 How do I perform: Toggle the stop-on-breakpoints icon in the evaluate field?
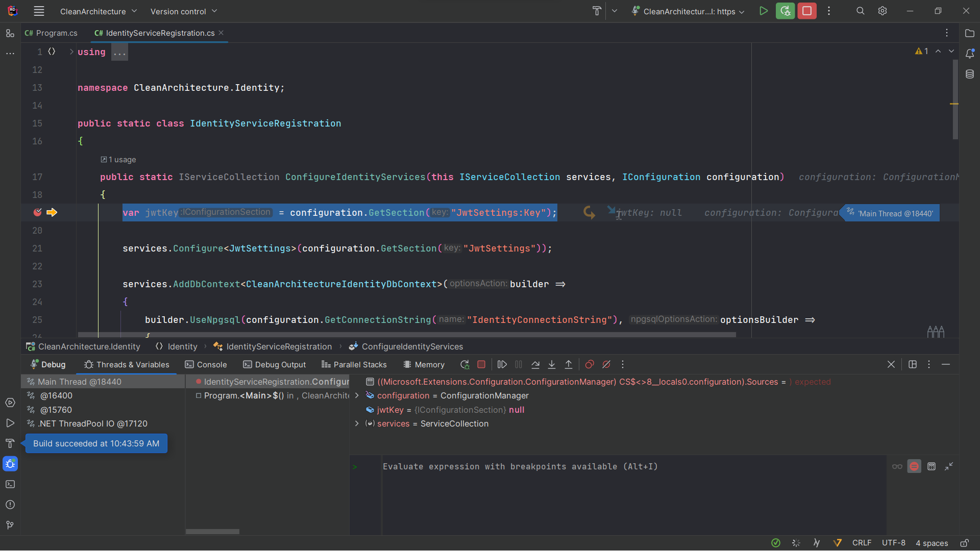point(914,467)
